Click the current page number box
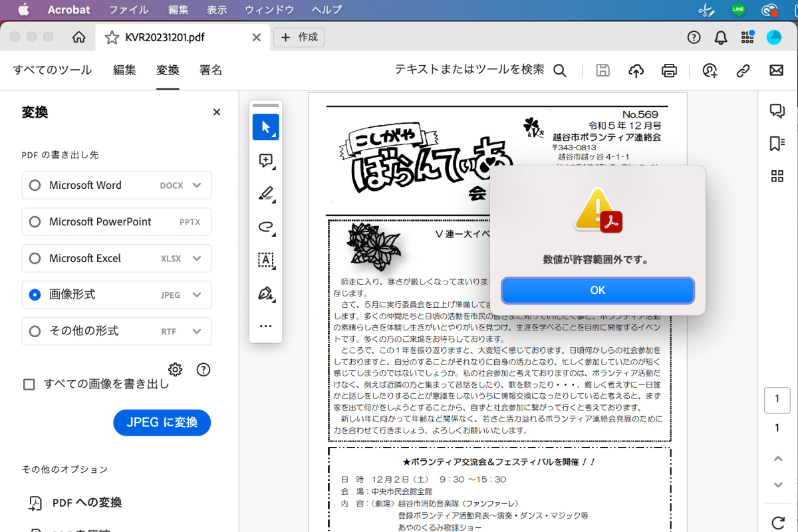This screenshot has width=798, height=532. (x=777, y=400)
